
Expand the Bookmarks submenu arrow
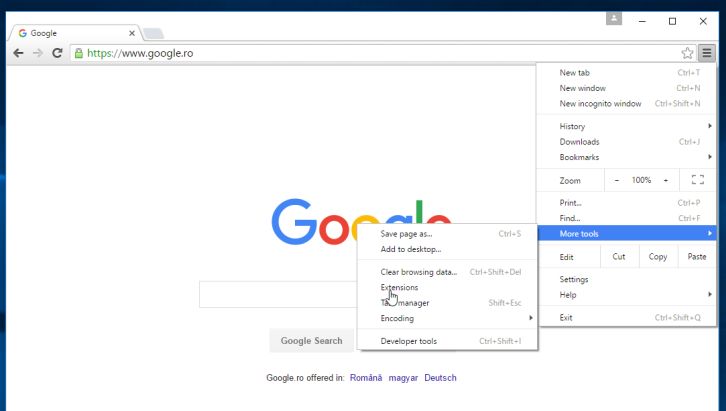(710, 157)
